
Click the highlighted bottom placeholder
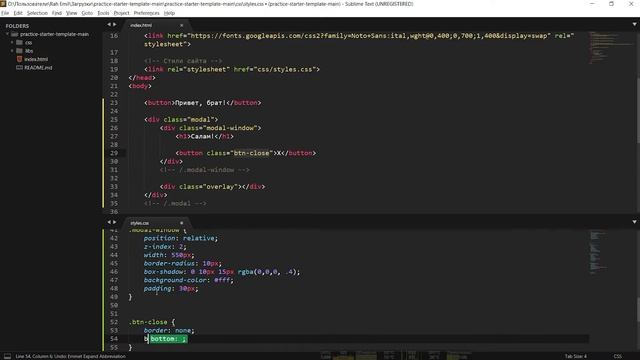pos(169,339)
